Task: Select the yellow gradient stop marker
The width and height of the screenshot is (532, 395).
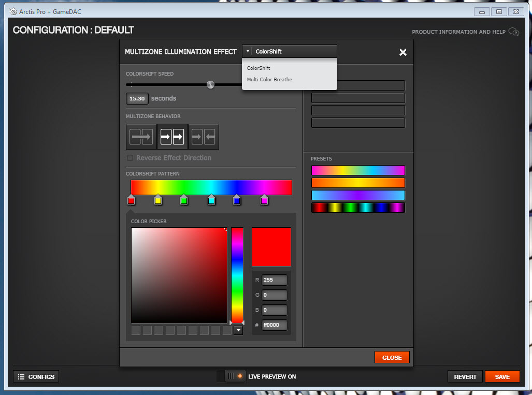Action: tap(158, 200)
